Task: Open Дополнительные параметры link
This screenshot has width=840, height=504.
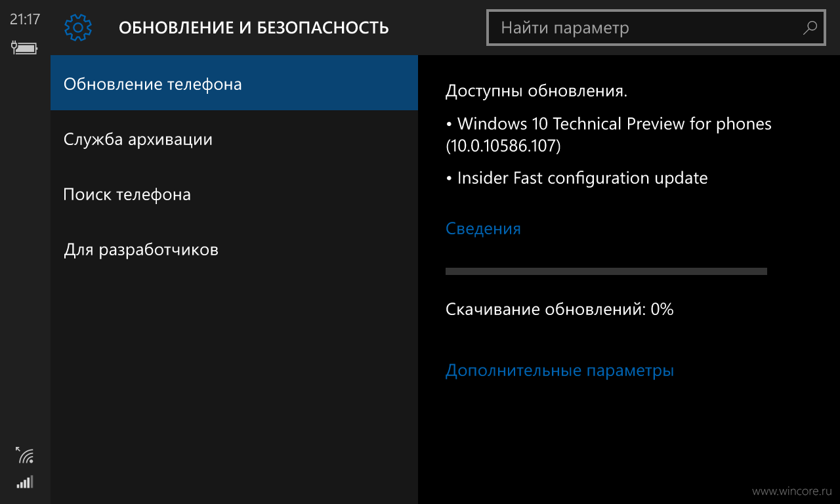Action: [x=560, y=370]
